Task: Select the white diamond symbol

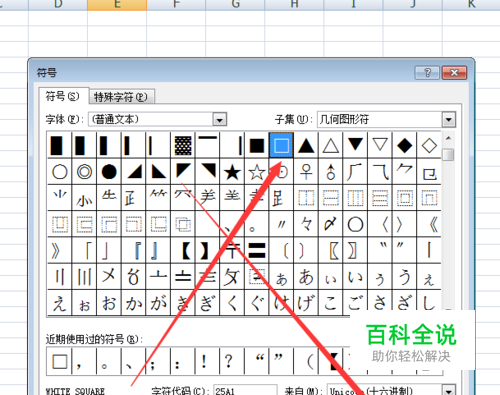Action: coord(429,146)
